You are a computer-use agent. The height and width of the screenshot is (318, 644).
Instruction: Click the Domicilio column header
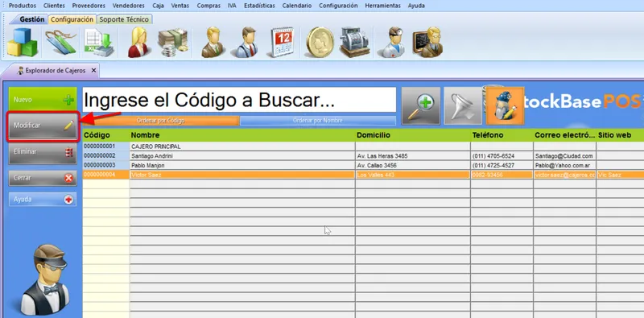(413, 135)
